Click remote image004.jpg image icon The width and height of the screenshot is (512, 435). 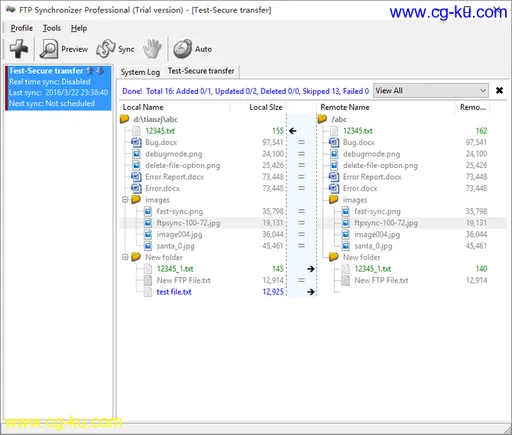click(346, 234)
